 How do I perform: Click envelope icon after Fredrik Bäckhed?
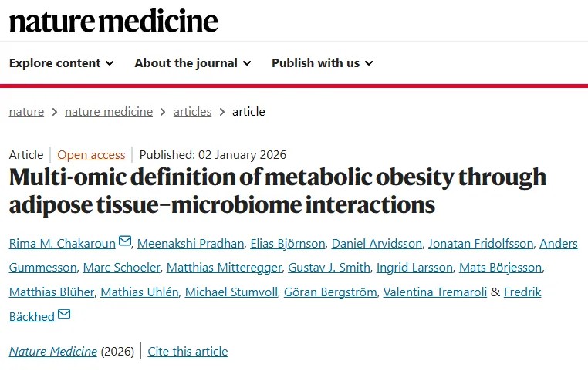pos(63,314)
